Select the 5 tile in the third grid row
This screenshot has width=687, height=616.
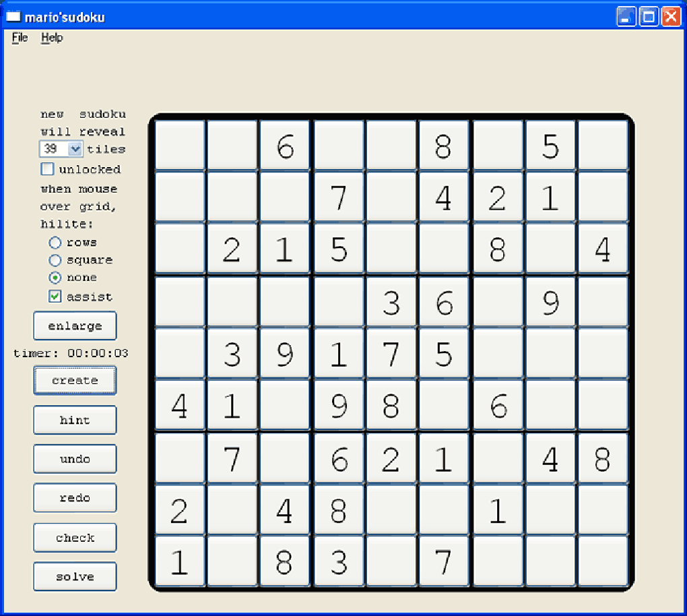pos(339,249)
